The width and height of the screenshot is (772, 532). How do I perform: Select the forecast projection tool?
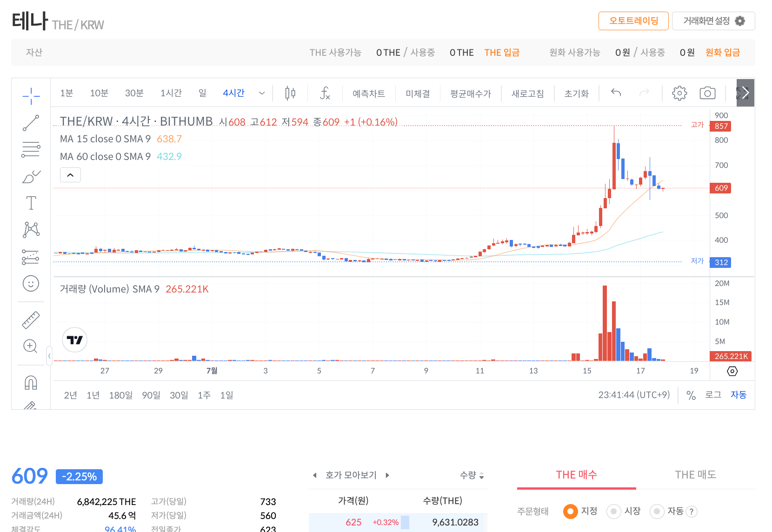click(31, 257)
